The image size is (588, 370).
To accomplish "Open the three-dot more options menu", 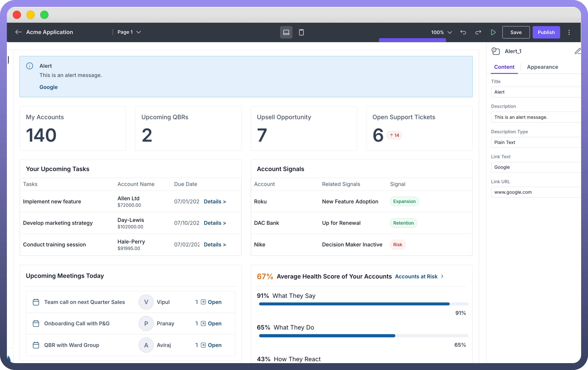I will [569, 32].
